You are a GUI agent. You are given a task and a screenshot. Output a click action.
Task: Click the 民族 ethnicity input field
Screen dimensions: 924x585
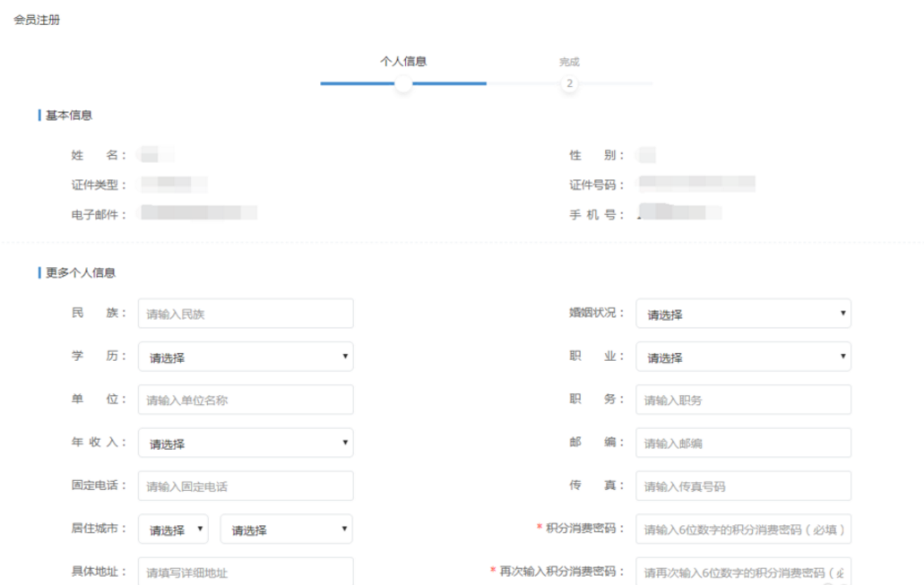point(245,314)
